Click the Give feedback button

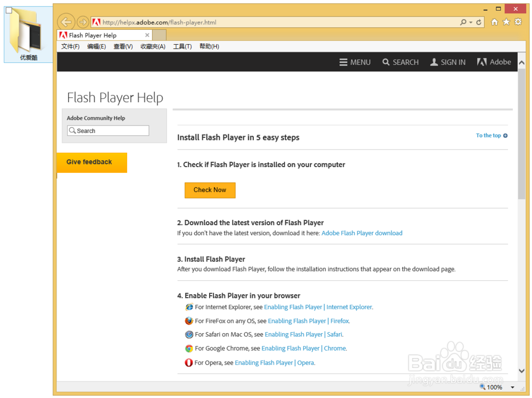coord(92,162)
